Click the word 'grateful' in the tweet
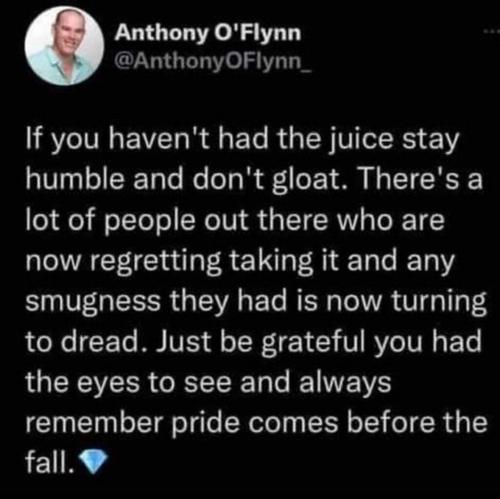Viewport: 500px width, 499px height. [x=313, y=343]
